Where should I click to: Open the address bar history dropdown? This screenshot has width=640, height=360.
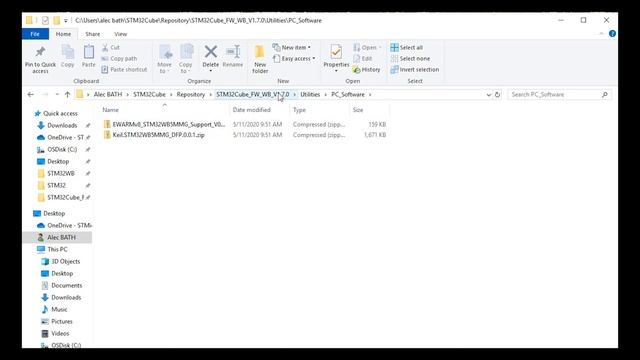(x=489, y=95)
